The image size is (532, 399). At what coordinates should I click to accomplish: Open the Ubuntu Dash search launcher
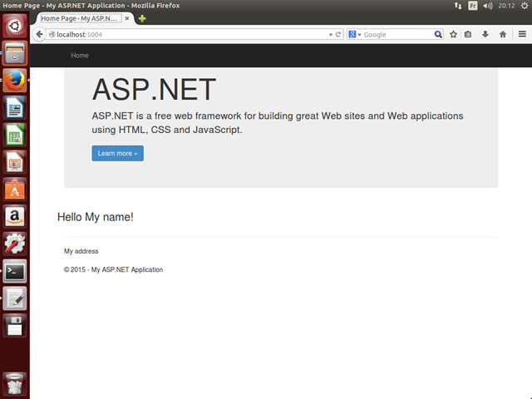(x=15, y=26)
